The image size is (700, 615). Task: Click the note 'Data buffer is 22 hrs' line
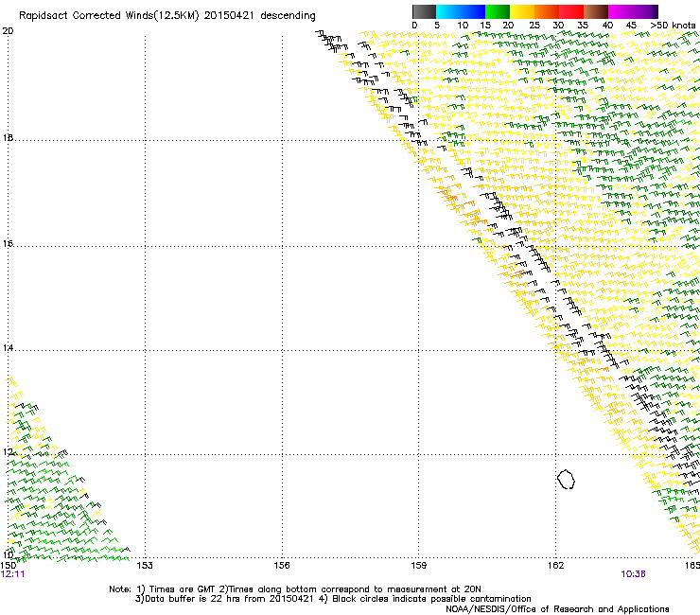click(x=333, y=599)
